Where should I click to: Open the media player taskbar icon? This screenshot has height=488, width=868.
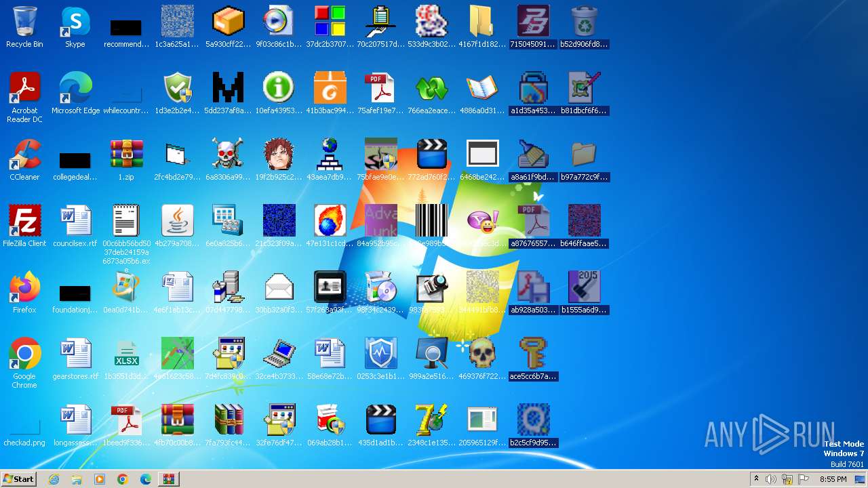tap(100, 479)
